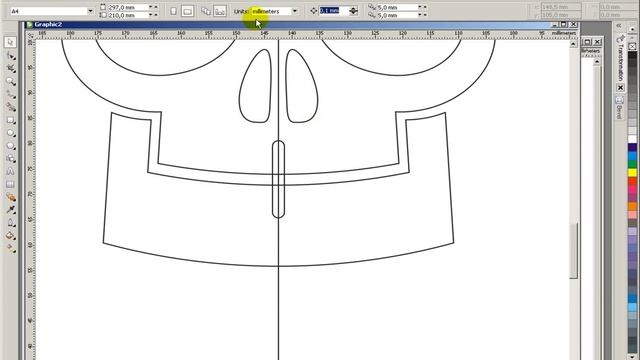Image resolution: width=640 pixels, height=360 pixels.
Task: Open the Transformation docker tab
Action: (x=620, y=58)
